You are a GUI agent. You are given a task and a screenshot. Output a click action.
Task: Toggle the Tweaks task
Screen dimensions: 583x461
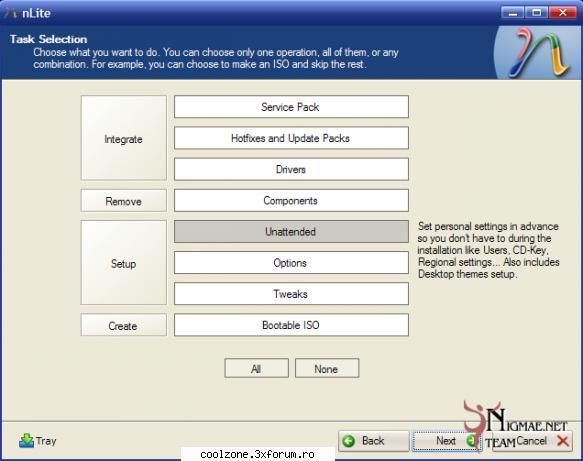(291, 294)
